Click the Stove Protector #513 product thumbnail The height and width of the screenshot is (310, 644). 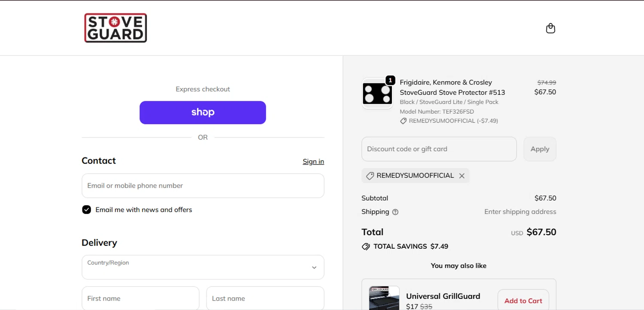[x=377, y=94]
